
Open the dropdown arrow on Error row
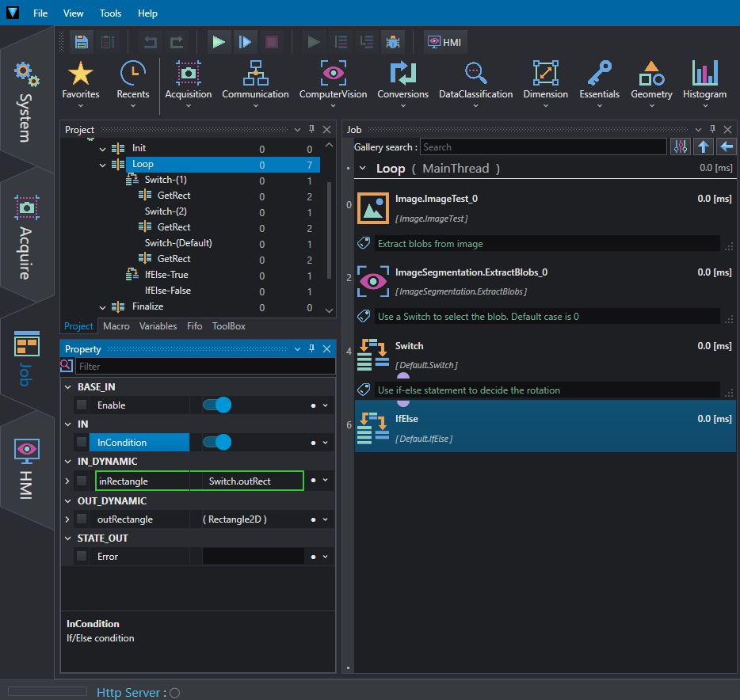tap(325, 557)
